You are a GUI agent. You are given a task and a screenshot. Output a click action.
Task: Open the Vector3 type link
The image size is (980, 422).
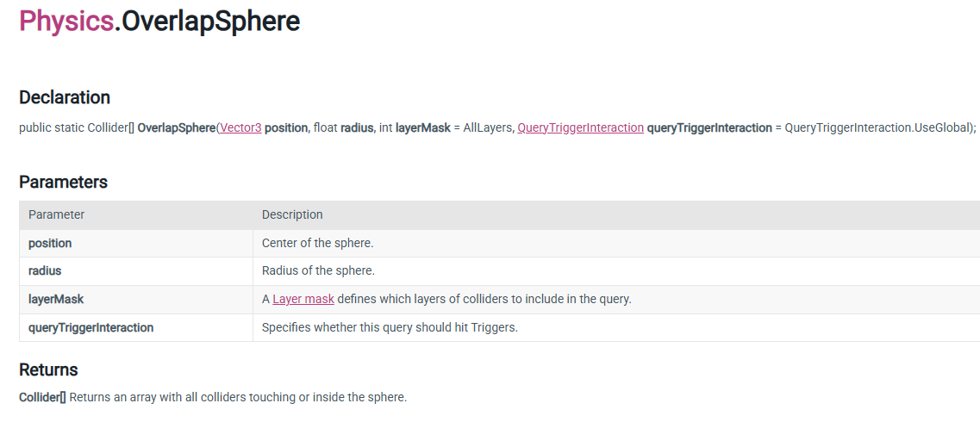pyautogui.click(x=240, y=127)
